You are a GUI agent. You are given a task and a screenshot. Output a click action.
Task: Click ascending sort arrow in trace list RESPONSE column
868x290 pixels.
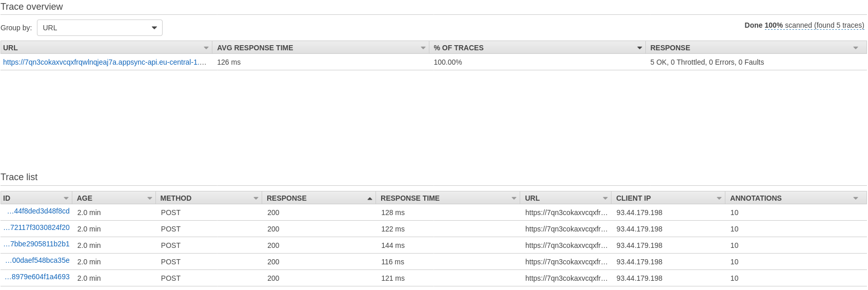click(x=370, y=198)
